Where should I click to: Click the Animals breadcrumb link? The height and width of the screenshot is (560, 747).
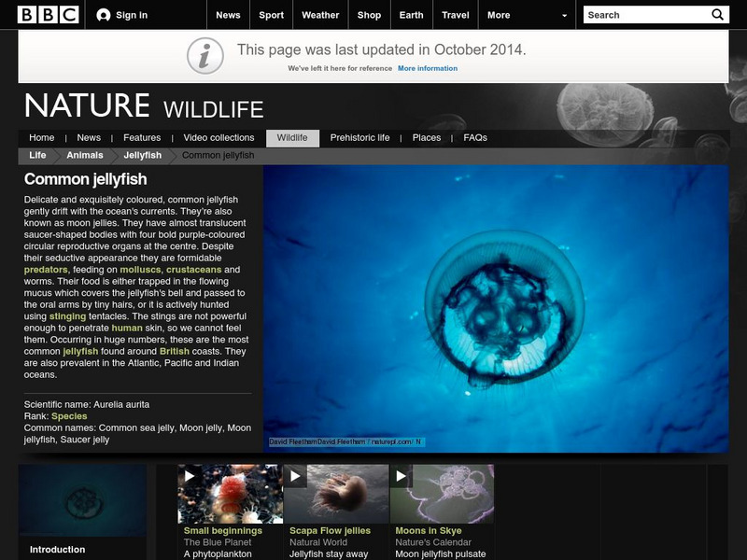(x=86, y=155)
